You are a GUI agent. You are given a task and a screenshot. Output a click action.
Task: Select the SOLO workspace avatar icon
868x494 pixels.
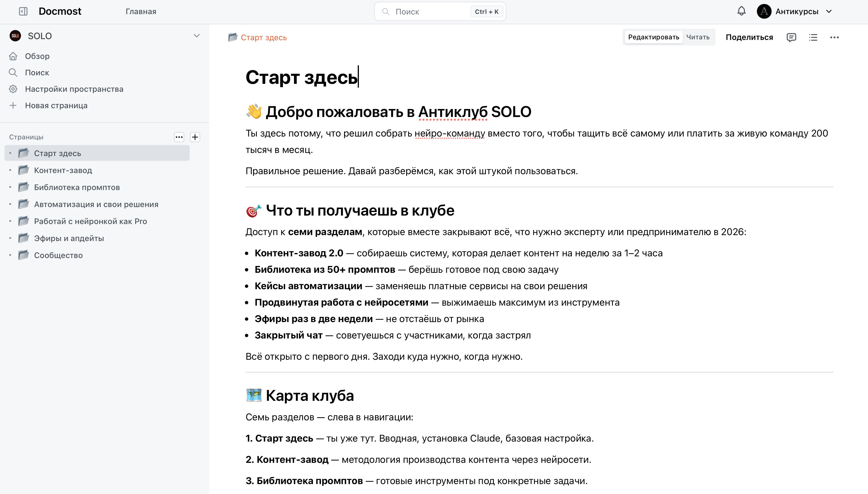(15, 36)
